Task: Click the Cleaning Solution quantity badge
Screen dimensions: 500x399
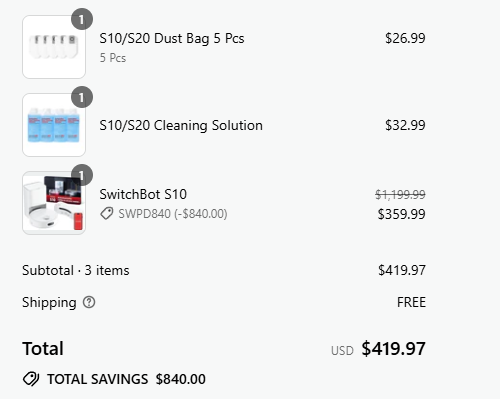Action: pyautogui.click(x=82, y=97)
